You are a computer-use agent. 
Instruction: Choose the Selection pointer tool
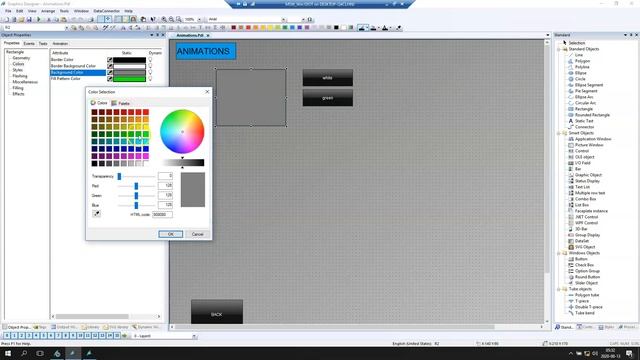(x=577, y=43)
